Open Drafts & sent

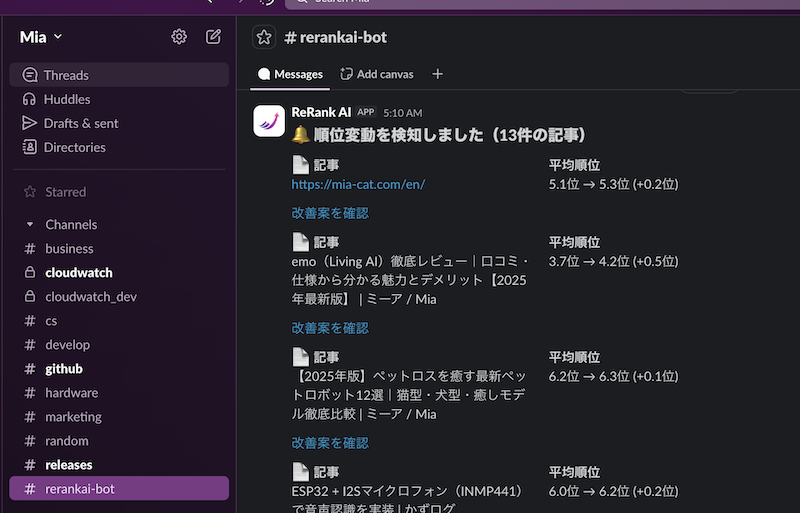119,123
